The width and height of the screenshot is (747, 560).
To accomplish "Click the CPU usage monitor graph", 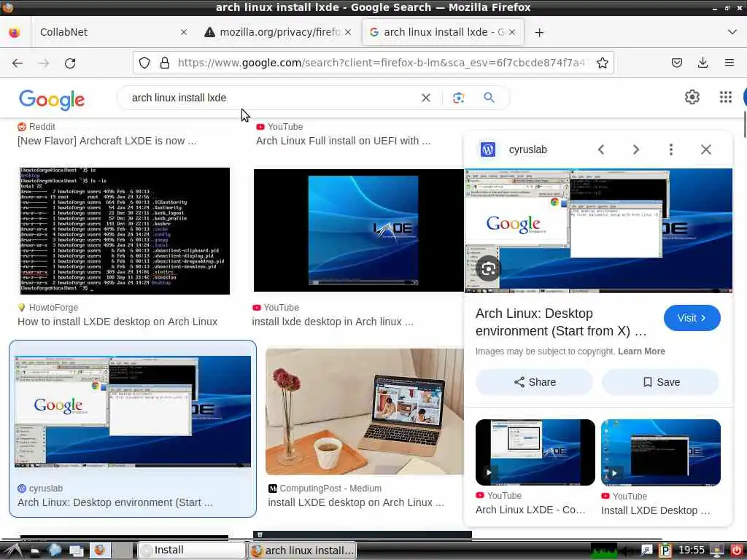I will (x=603, y=551).
